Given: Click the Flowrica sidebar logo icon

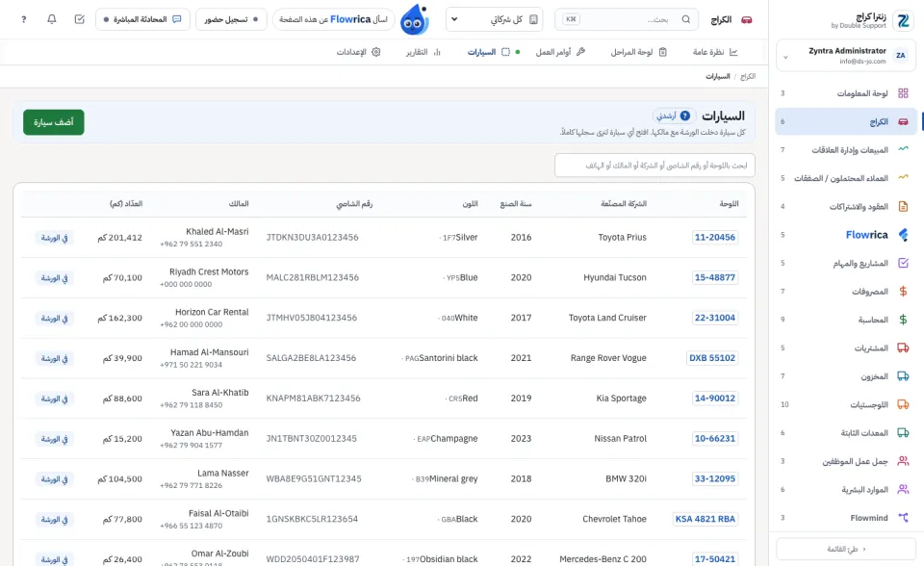Looking at the screenshot, I should [x=903, y=235].
